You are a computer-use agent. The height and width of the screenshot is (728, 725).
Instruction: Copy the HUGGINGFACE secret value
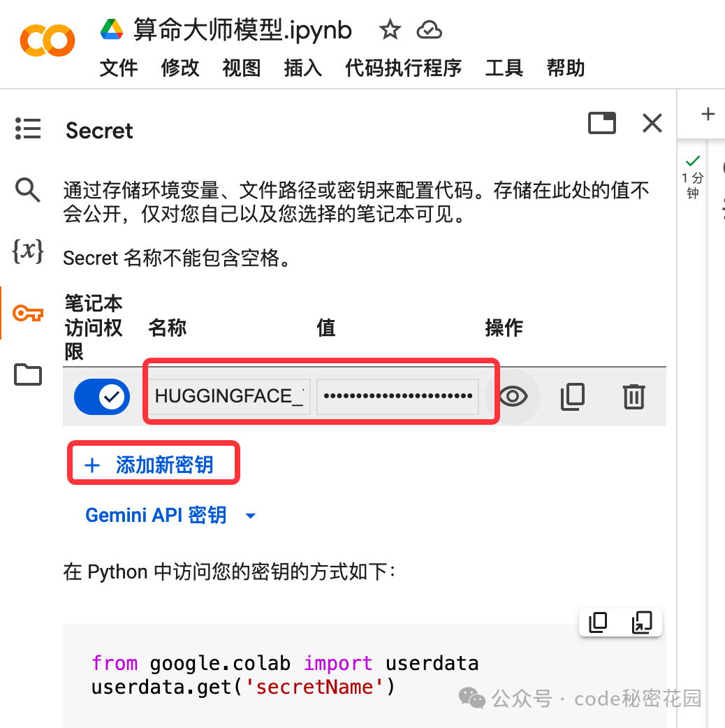573,397
